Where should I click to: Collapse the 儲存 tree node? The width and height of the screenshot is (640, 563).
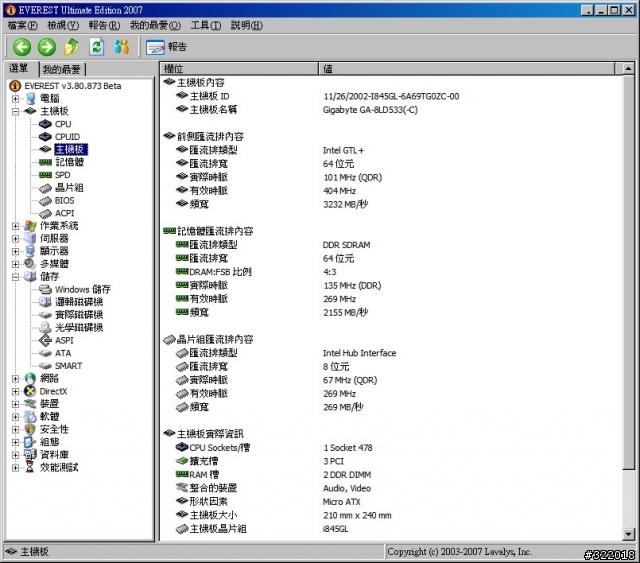16,277
